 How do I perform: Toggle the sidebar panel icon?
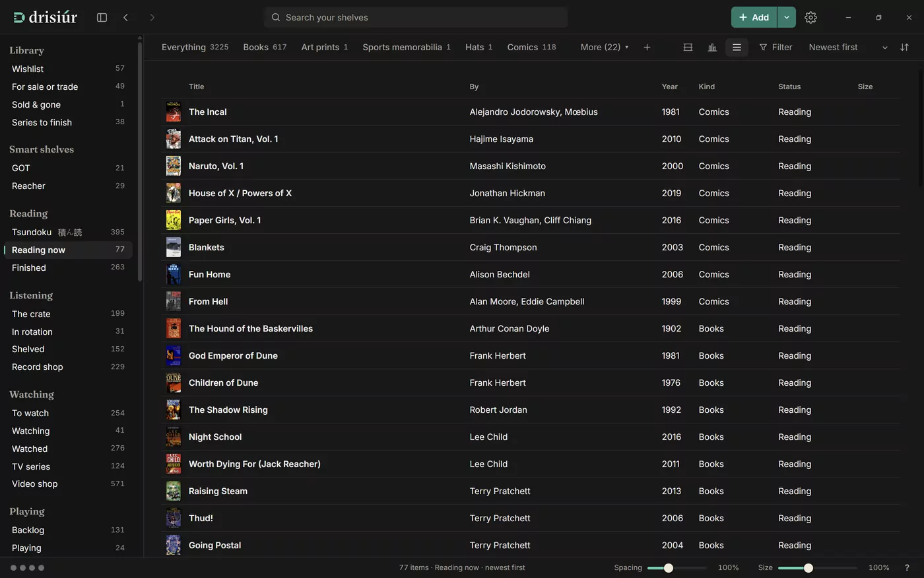pos(102,17)
